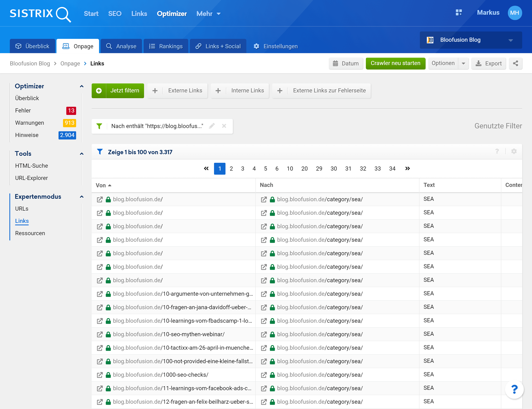Click the table help question mark icon
The height and width of the screenshot is (409, 532).
pos(497,151)
